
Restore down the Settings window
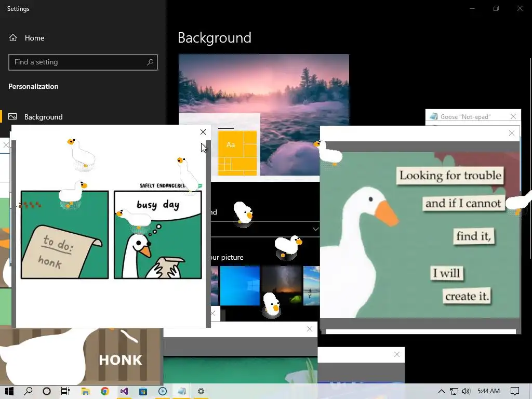point(496,8)
